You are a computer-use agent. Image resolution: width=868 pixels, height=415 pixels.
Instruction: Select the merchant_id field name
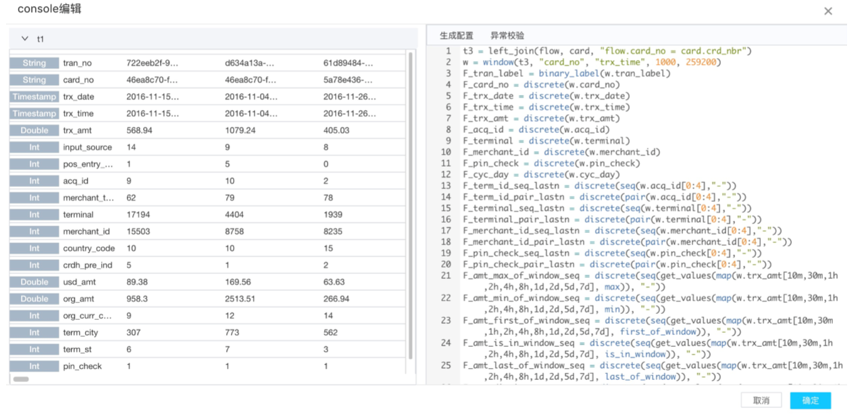[x=85, y=232]
